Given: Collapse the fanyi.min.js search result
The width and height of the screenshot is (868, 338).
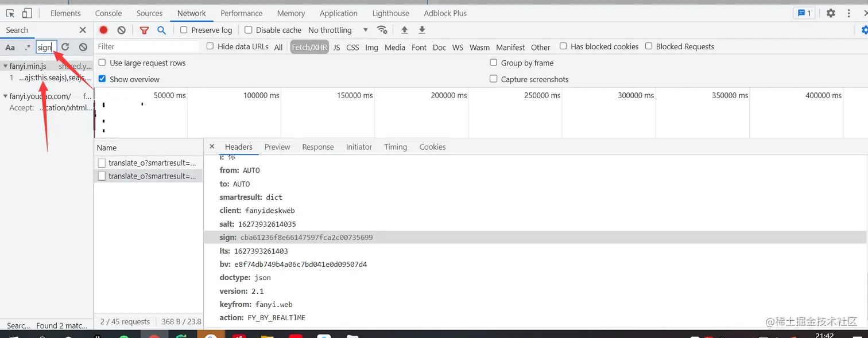Looking at the screenshot, I should coord(5,66).
